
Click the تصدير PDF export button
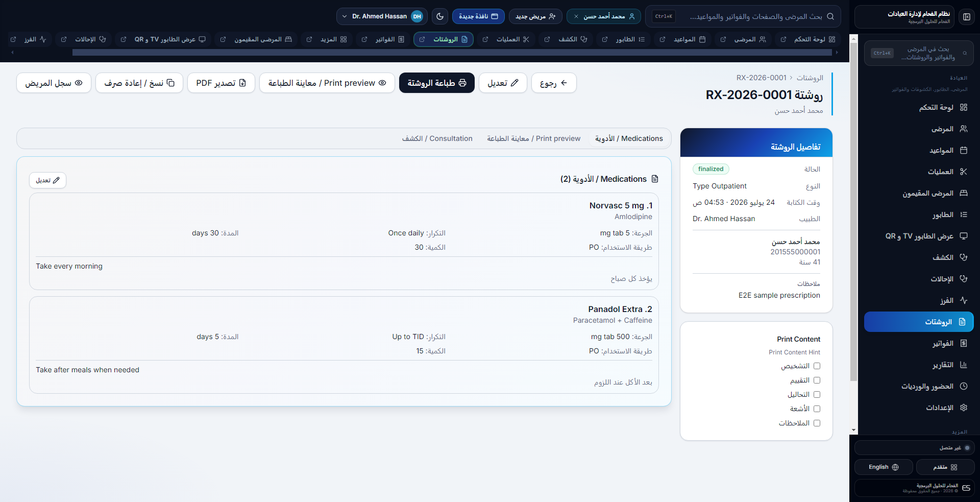(x=221, y=83)
